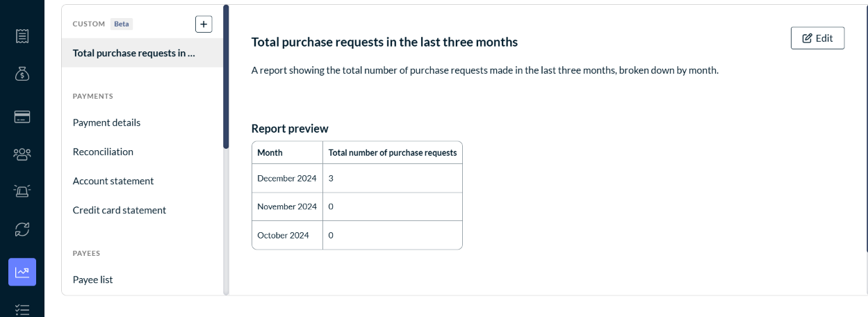
Task: Open the Reconciliation report
Action: pos(103,152)
